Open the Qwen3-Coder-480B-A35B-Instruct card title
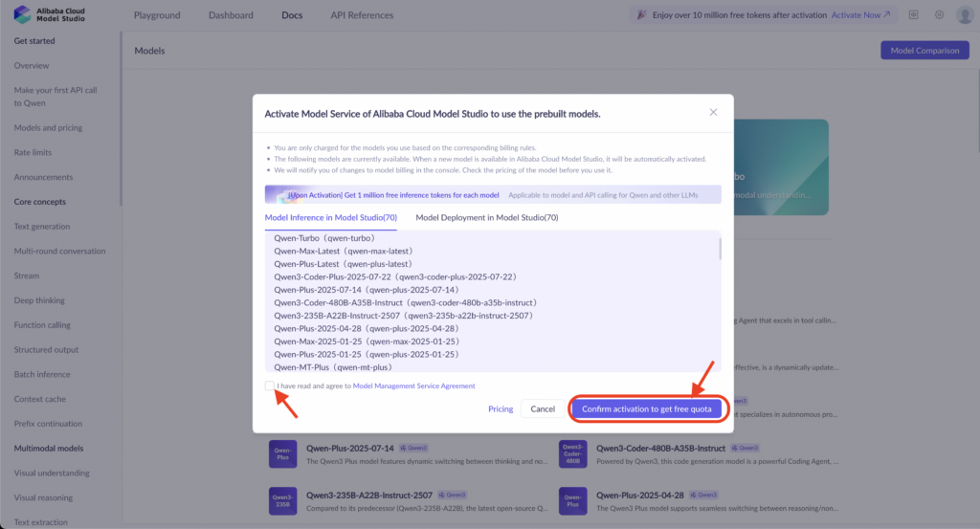 (x=660, y=449)
